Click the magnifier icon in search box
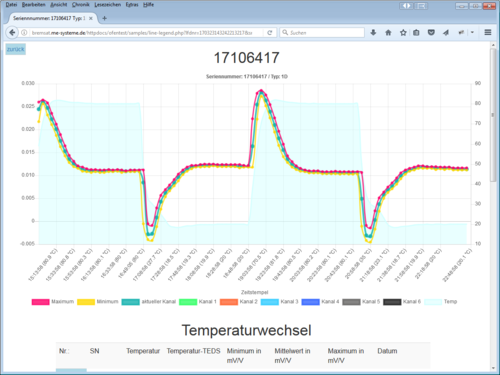This screenshot has height=375, width=500. 285,32
